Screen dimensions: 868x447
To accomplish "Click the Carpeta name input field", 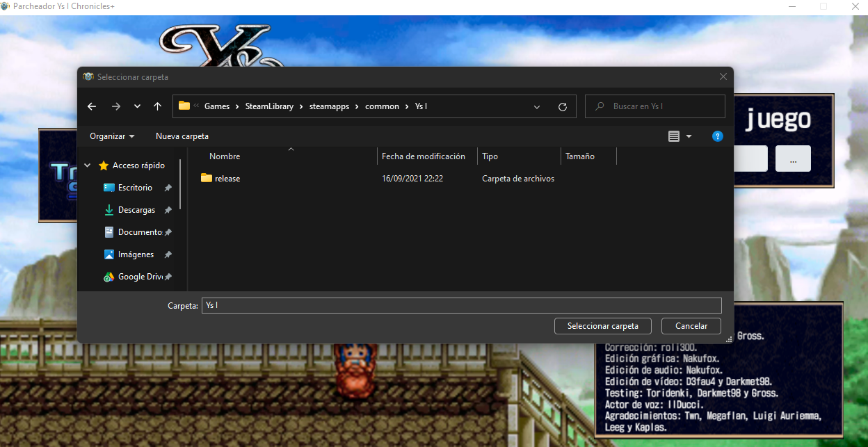I will tap(461, 305).
